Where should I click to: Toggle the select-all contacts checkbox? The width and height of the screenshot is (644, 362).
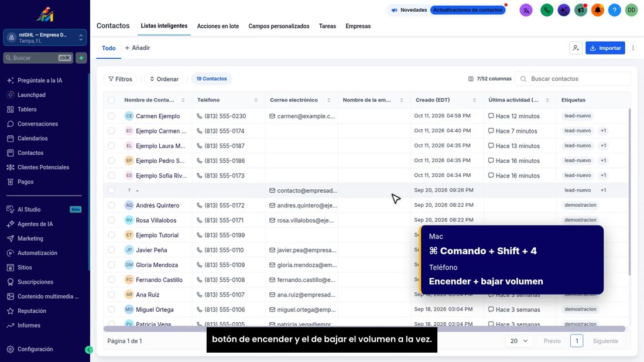click(x=111, y=100)
